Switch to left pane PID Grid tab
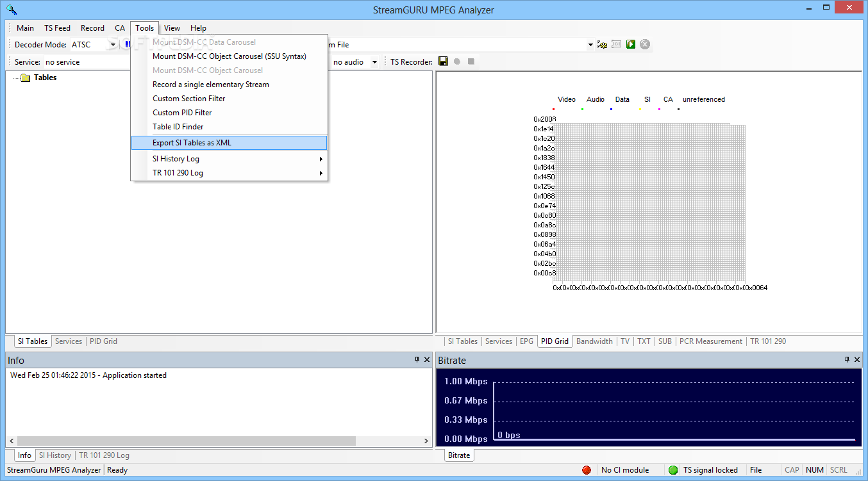This screenshot has width=868, height=481. click(x=103, y=341)
